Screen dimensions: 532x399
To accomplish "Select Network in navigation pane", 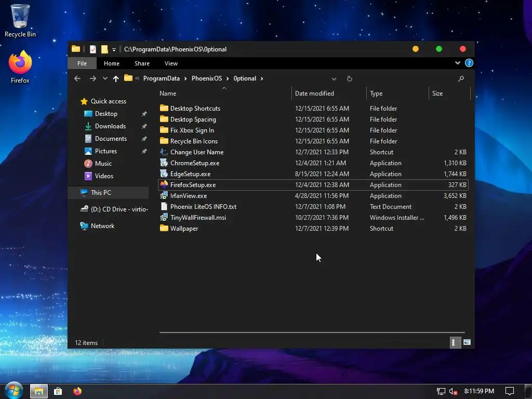I will pos(102,226).
